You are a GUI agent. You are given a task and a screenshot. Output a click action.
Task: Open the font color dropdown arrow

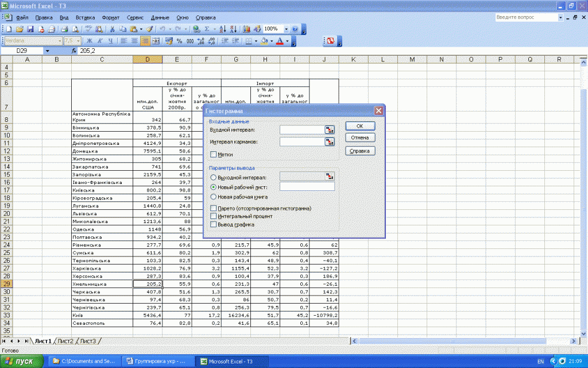287,41
